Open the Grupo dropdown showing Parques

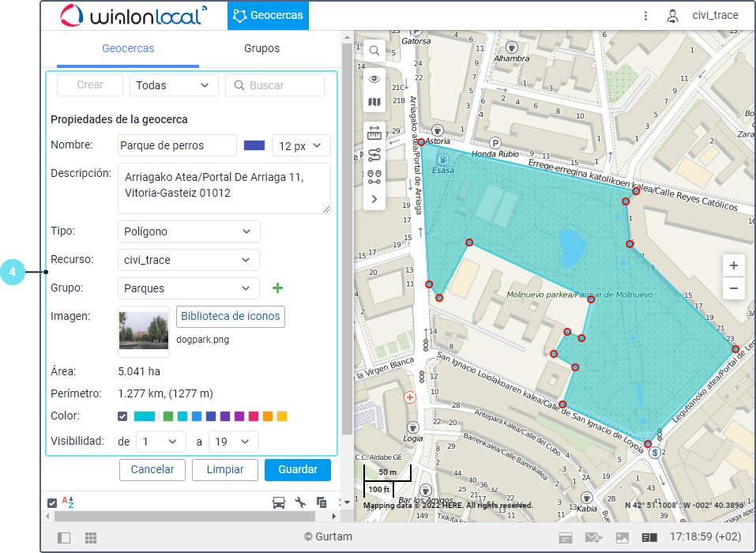tap(189, 288)
